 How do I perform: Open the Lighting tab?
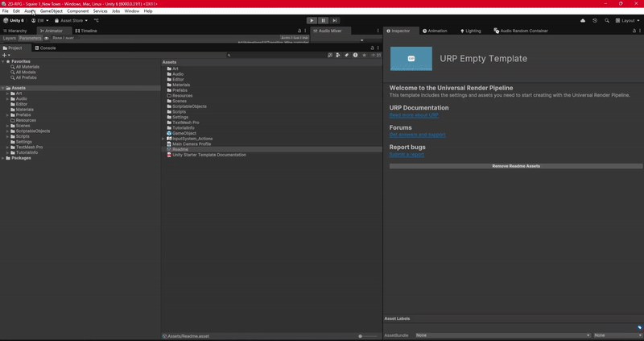pyautogui.click(x=470, y=31)
